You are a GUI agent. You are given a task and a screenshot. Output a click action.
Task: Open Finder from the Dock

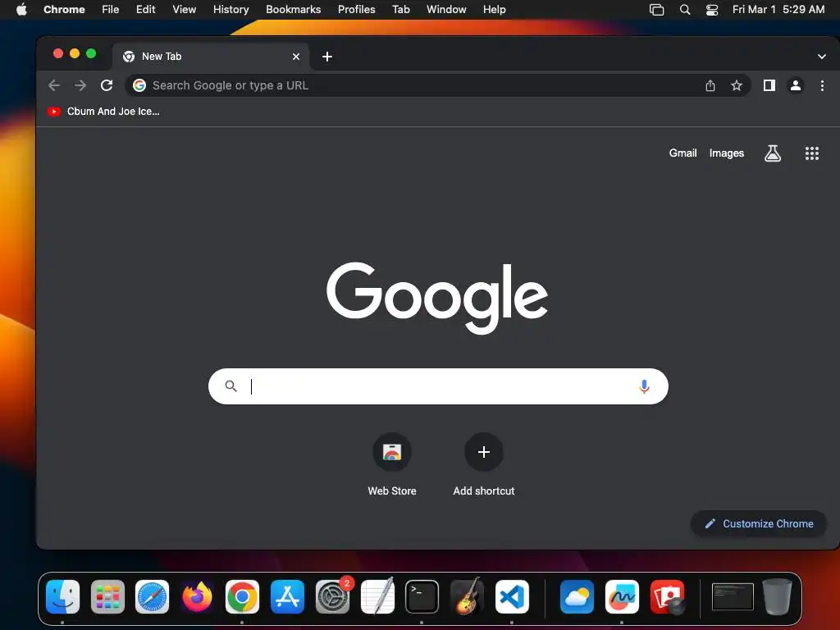tap(62, 596)
